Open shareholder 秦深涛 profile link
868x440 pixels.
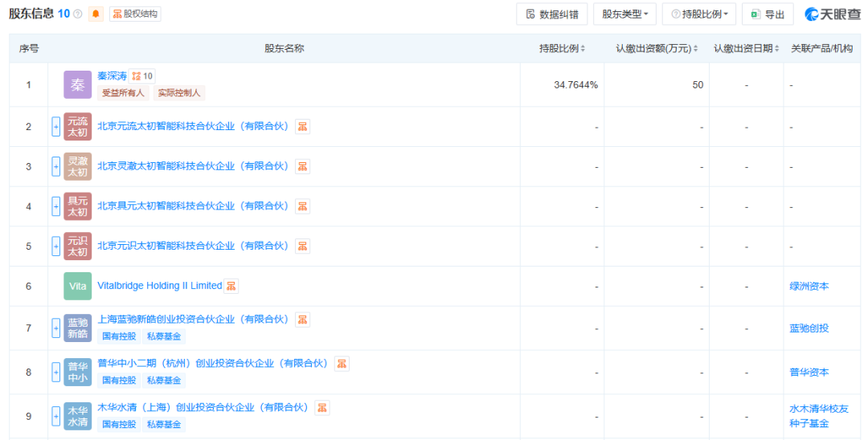click(112, 76)
